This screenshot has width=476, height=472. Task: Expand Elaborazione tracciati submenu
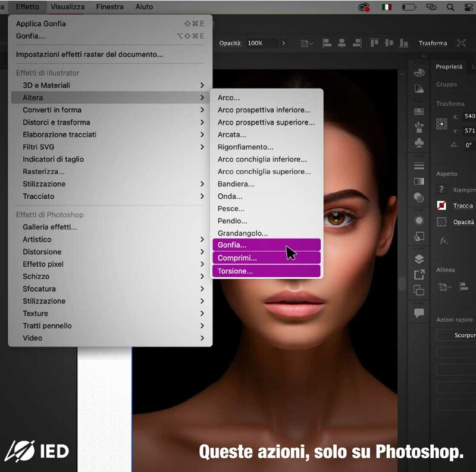[111, 135]
